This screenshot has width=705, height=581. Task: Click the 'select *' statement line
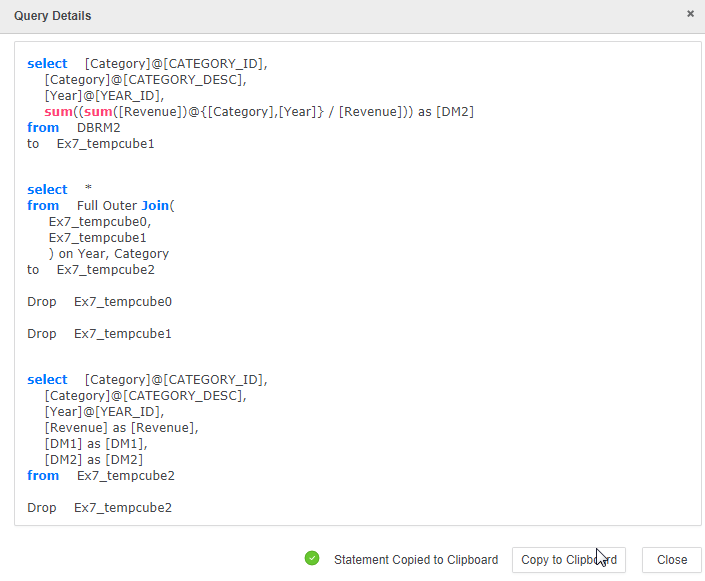tap(60, 190)
